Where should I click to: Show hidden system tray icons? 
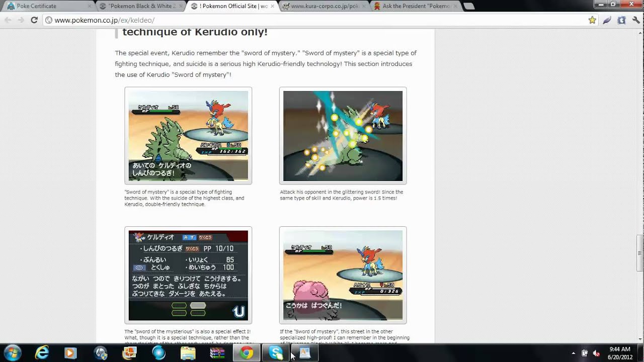574,353
